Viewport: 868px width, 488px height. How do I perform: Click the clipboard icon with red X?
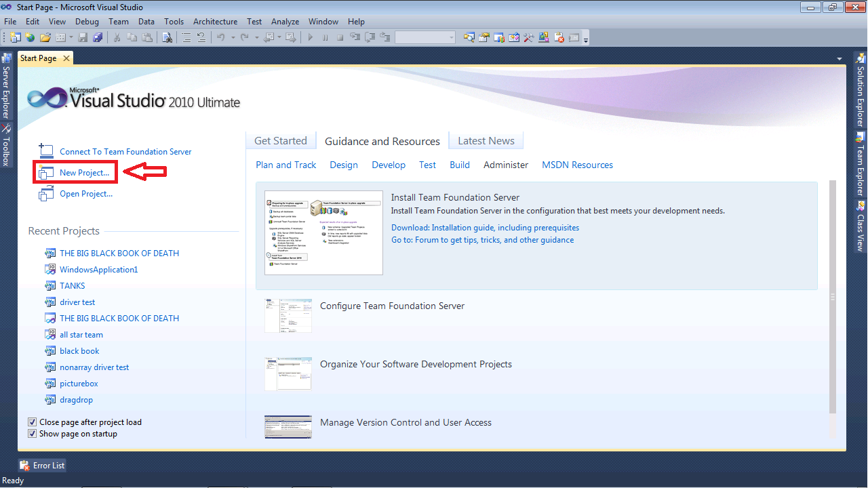(559, 37)
